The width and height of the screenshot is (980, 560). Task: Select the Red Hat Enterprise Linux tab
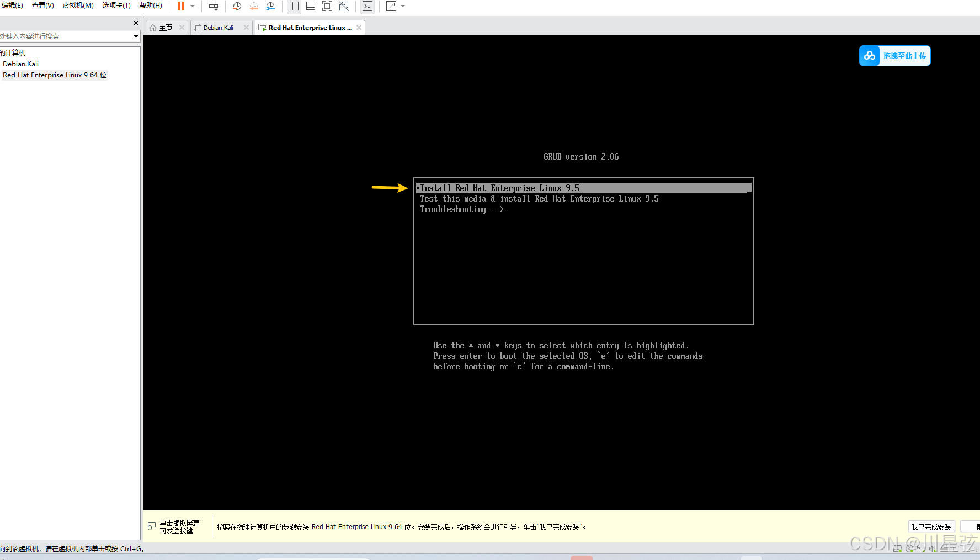coord(310,28)
